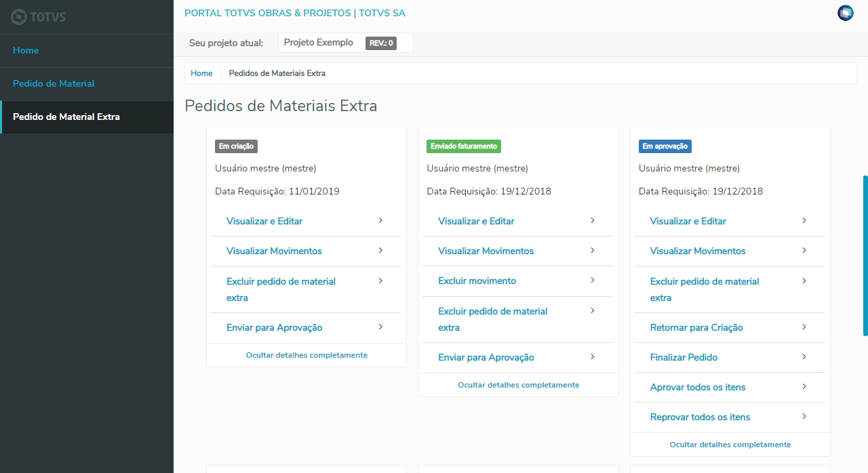Click chevron of Visualizar Movimentos, Em aprovação card

pyautogui.click(x=804, y=251)
